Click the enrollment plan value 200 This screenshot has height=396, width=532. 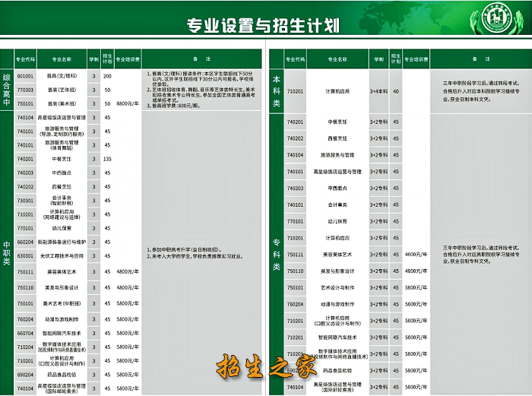tap(107, 77)
